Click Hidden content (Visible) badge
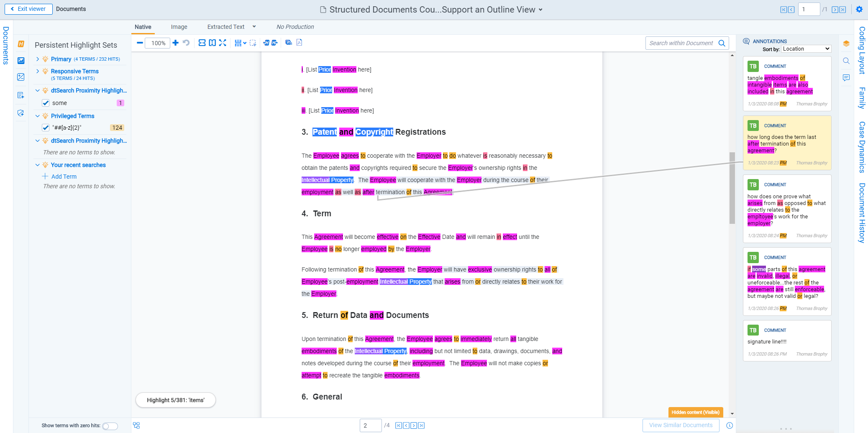The height and width of the screenshot is (433, 868). 695,412
